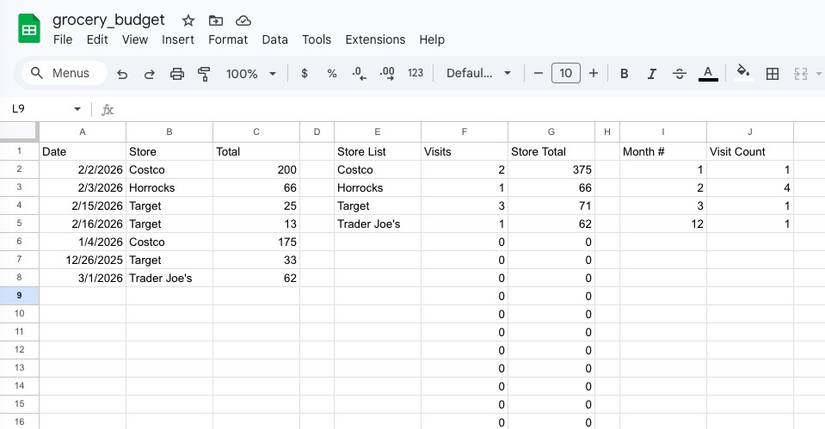Select row 9 header
Image resolution: width=825 pixels, height=429 pixels.
click(x=19, y=295)
